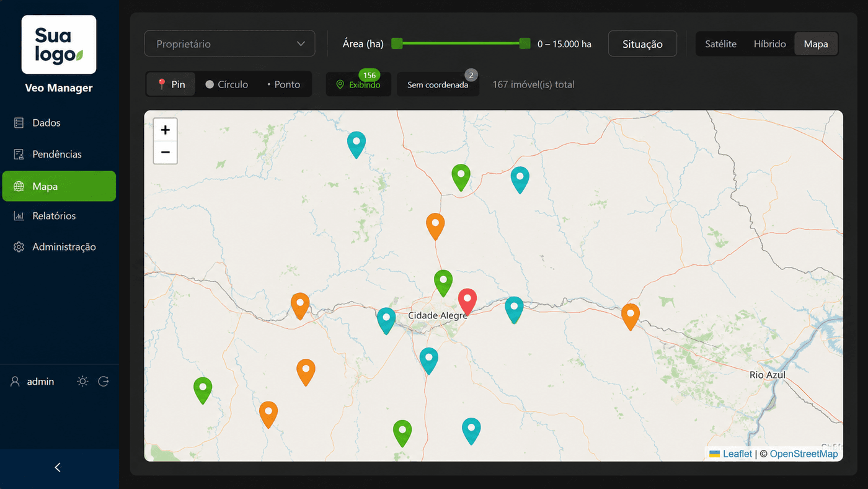Click the Veo Manager title
Image resolution: width=868 pixels, height=489 pixels.
click(59, 88)
